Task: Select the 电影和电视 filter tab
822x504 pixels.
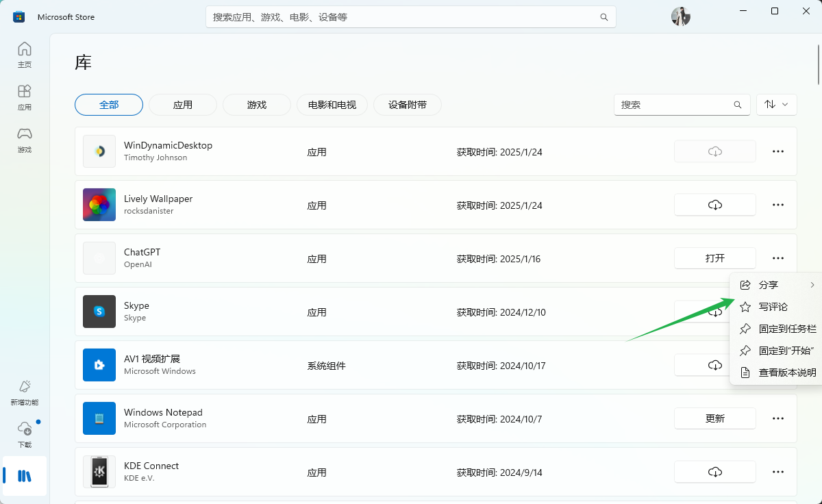Action: pos(332,105)
